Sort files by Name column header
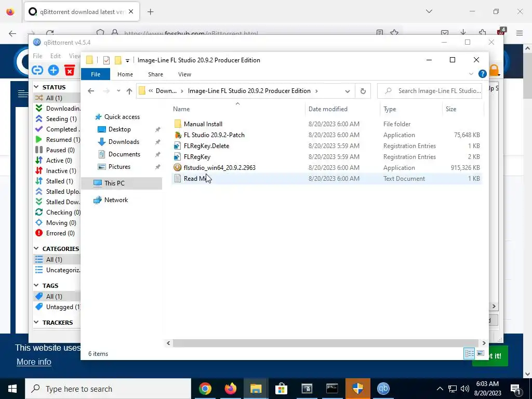Image resolution: width=532 pixels, height=399 pixels. 237,109
